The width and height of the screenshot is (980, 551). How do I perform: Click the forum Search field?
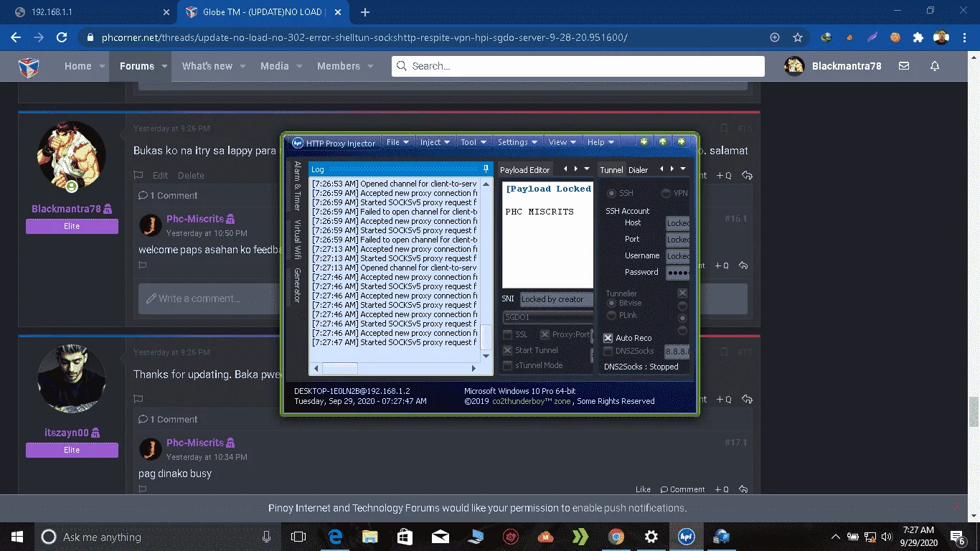click(578, 66)
